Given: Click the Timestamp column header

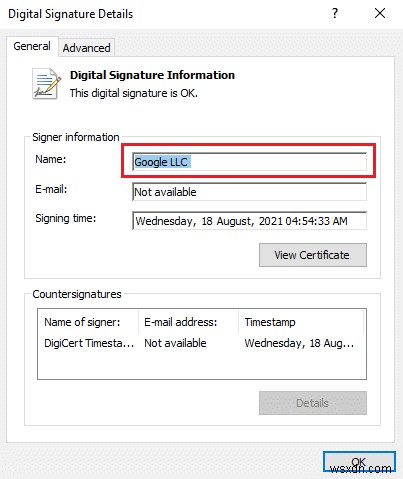Looking at the screenshot, I should pos(301,322).
